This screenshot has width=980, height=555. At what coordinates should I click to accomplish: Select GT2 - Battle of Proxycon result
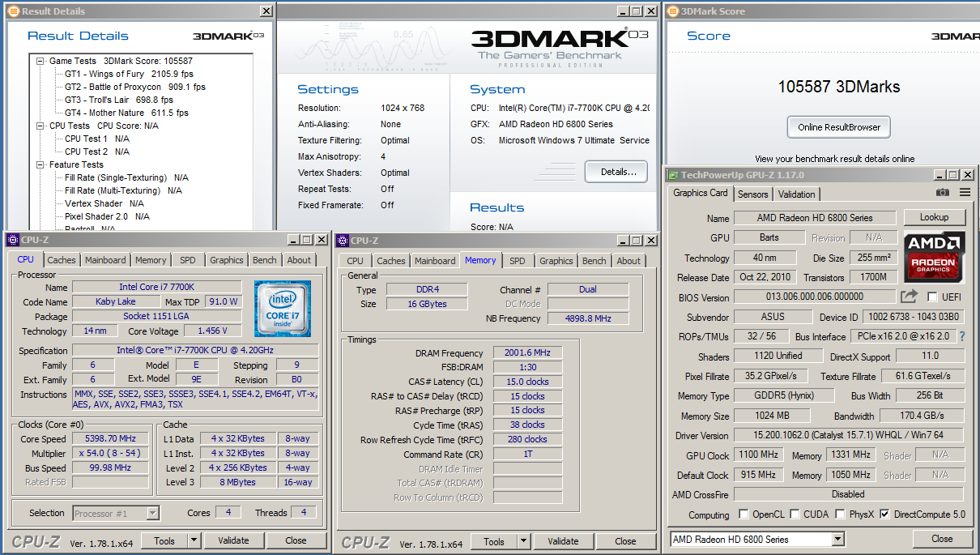[x=135, y=87]
